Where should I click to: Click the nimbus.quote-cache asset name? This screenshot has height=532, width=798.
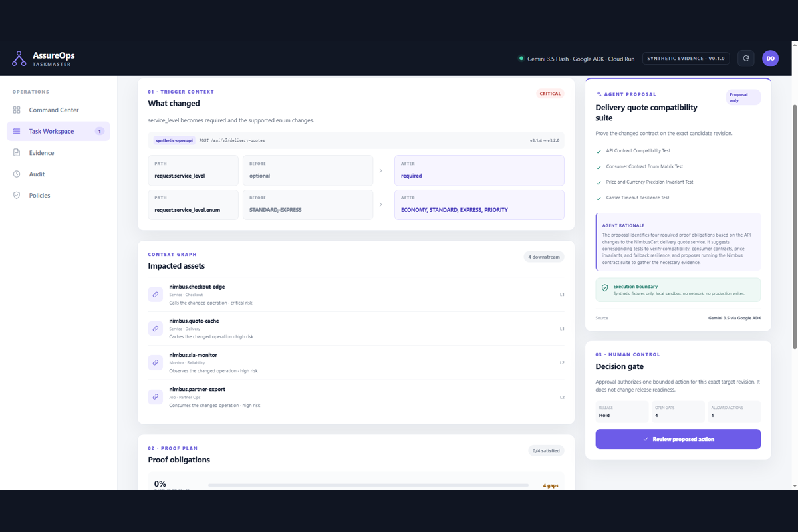click(194, 321)
